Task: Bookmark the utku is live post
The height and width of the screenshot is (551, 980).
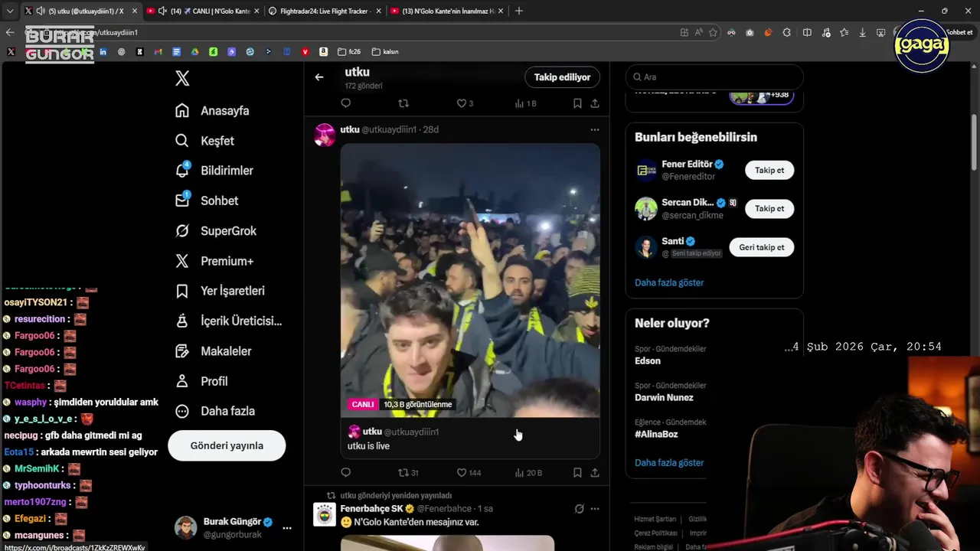Action: click(x=577, y=473)
